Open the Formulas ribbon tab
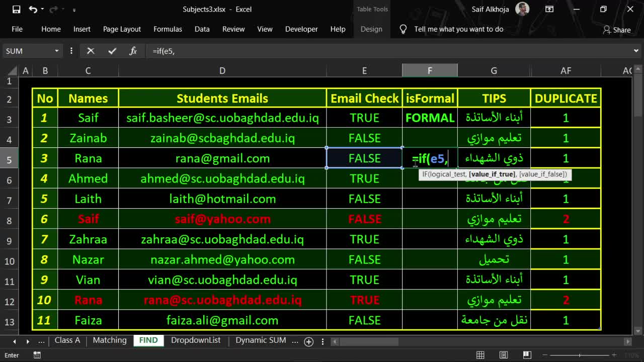 [168, 29]
